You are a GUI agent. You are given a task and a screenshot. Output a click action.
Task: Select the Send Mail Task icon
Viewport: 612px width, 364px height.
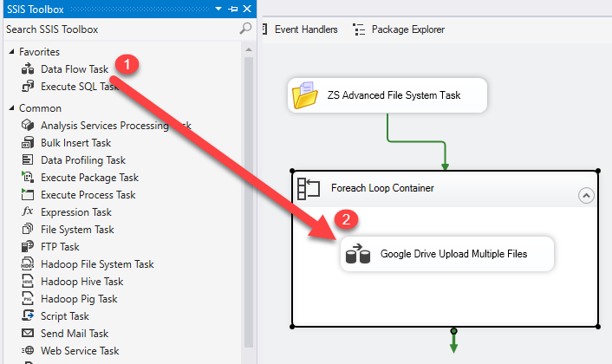tap(27, 334)
